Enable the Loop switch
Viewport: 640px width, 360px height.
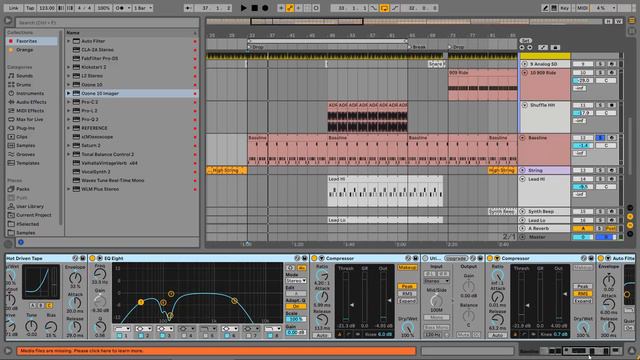click(384, 8)
